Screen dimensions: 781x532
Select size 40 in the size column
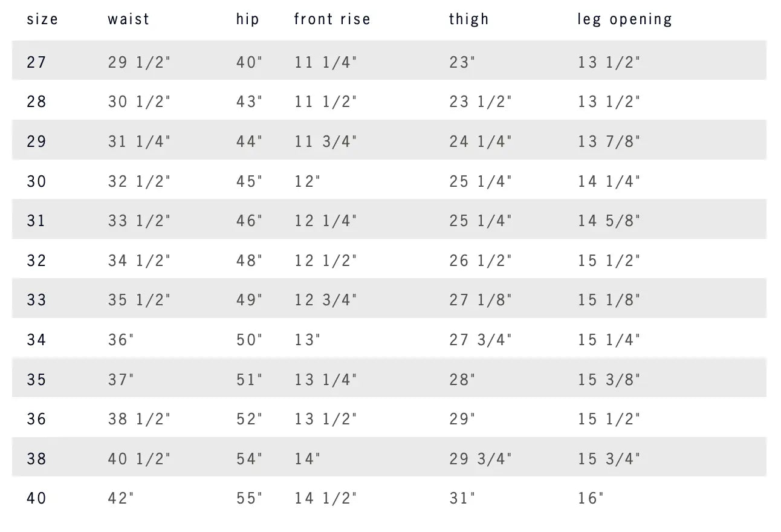tap(36, 498)
